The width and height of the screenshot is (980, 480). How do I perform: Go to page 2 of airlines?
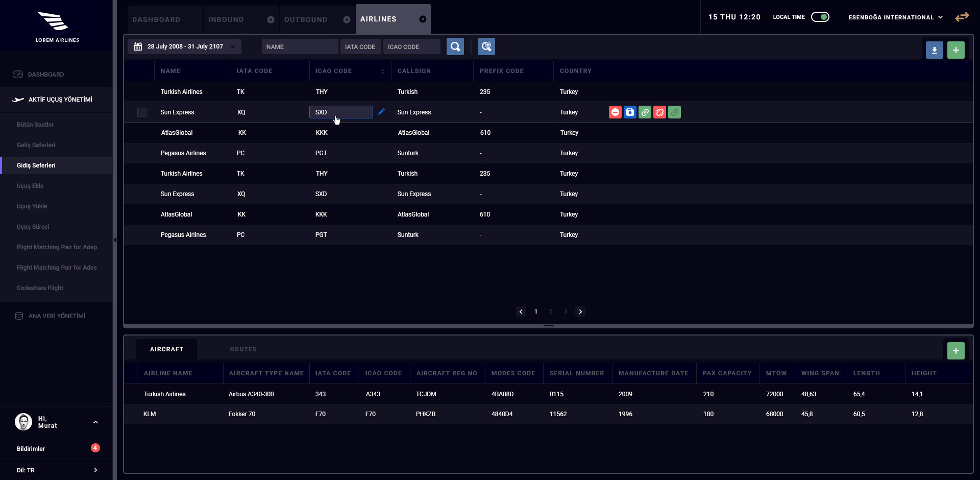point(551,311)
